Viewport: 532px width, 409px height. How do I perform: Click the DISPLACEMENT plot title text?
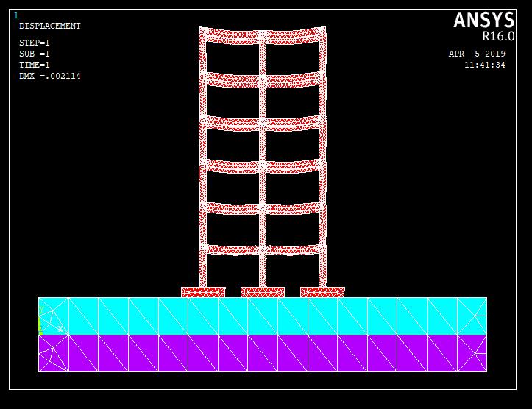50,26
